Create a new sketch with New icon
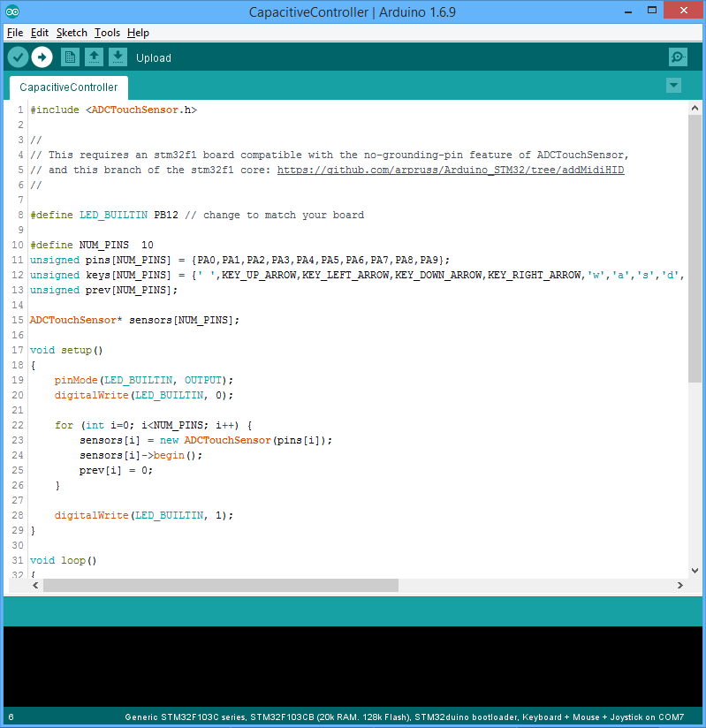The image size is (706, 728). tap(70, 57)
